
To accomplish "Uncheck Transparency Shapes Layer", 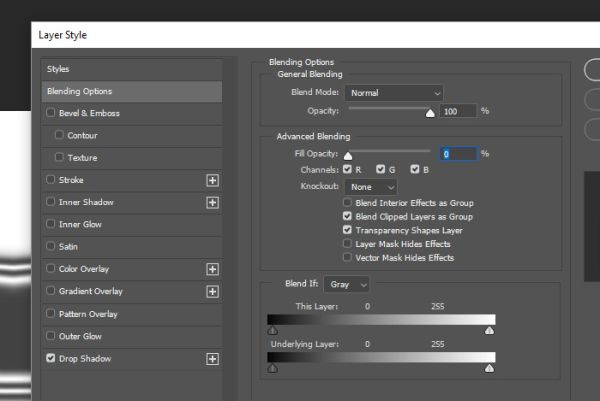I will 347,230.
